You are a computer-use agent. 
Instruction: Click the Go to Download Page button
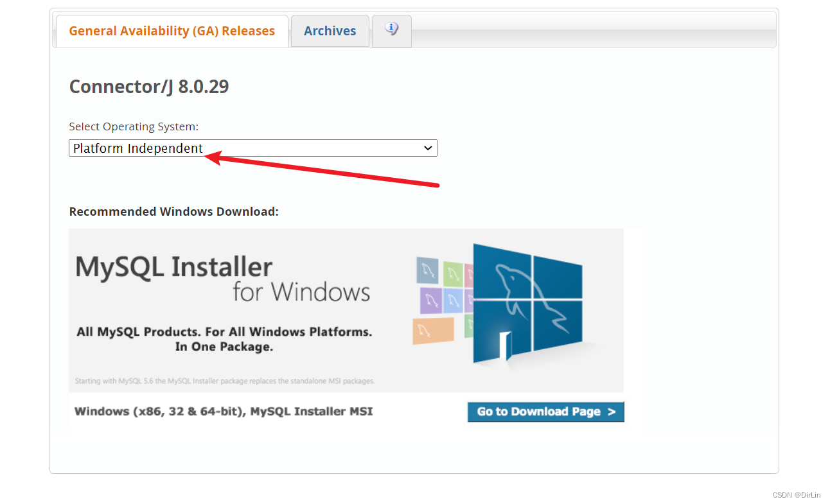[546, 412]
